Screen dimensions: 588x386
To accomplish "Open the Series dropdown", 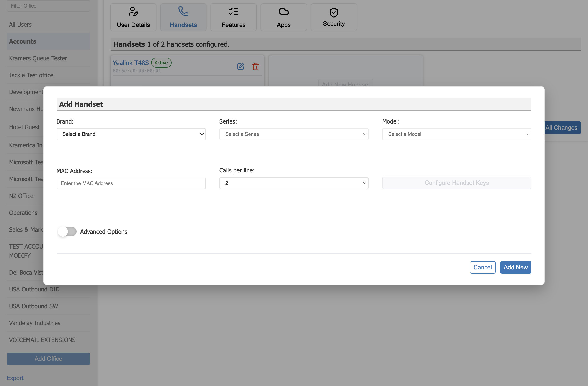I will 294,134.
